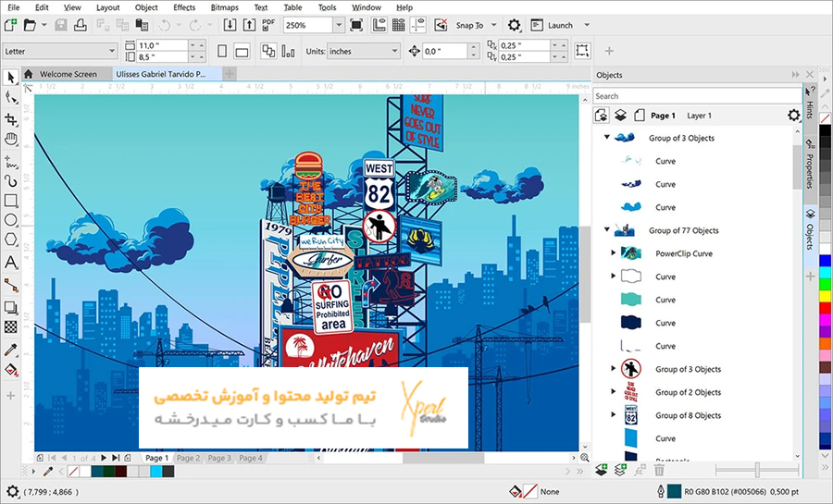
Task: Add new document tab plus button
Action: coord(229,74)
